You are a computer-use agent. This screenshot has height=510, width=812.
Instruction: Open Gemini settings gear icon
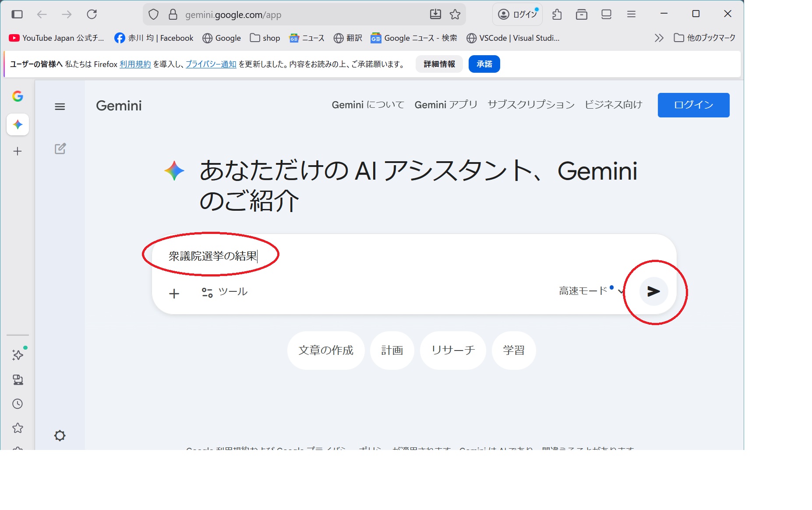pos(60,436)
